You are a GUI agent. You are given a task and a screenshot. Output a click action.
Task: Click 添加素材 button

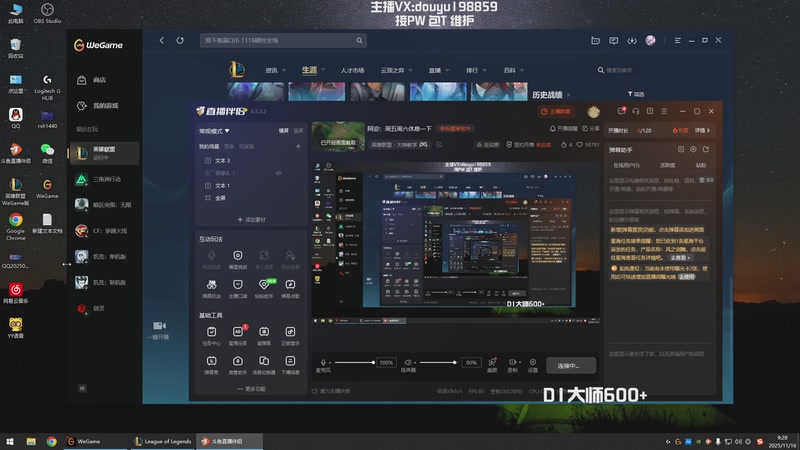coord(251,220)
